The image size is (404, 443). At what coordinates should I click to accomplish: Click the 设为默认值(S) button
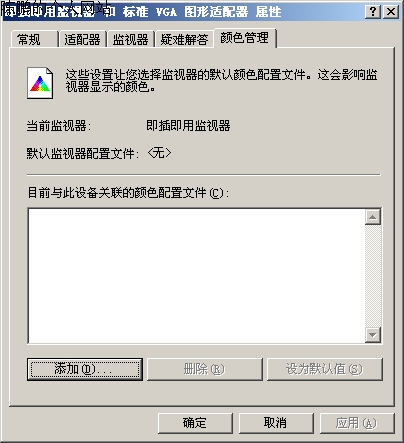325,369
